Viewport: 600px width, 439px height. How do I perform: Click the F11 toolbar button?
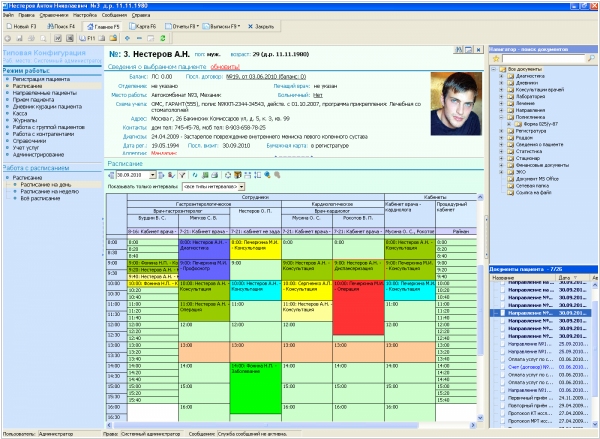pyautogui.click(x=87, y=38)
